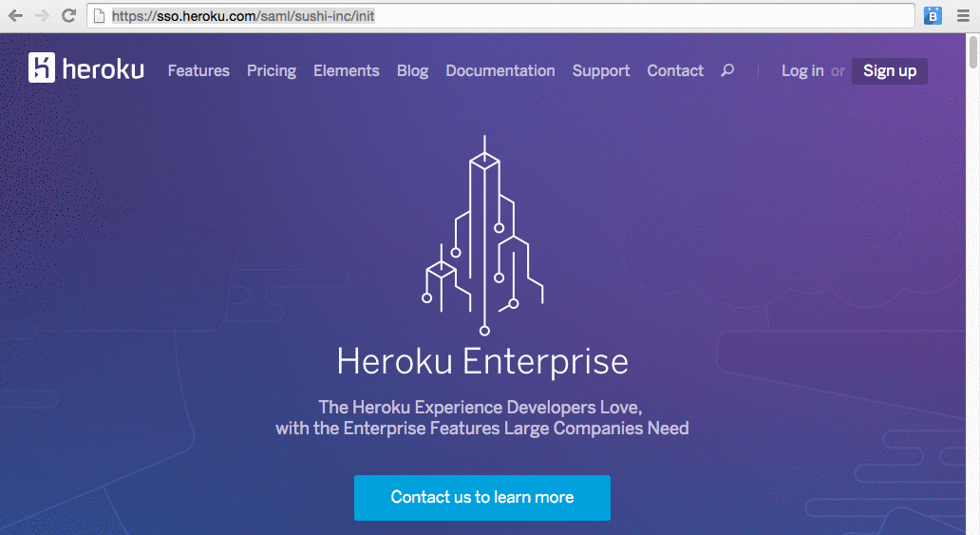Open the Chrome hamburger menu
Image resolution: width=980 pixels, height=535 pixels.
[961, 15]
